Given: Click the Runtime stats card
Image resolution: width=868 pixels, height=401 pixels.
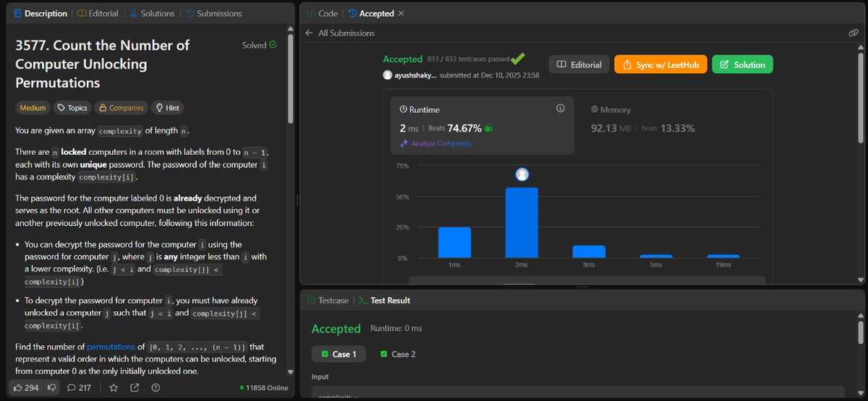Looking at the screenshot, I should (x=482, y=124).
